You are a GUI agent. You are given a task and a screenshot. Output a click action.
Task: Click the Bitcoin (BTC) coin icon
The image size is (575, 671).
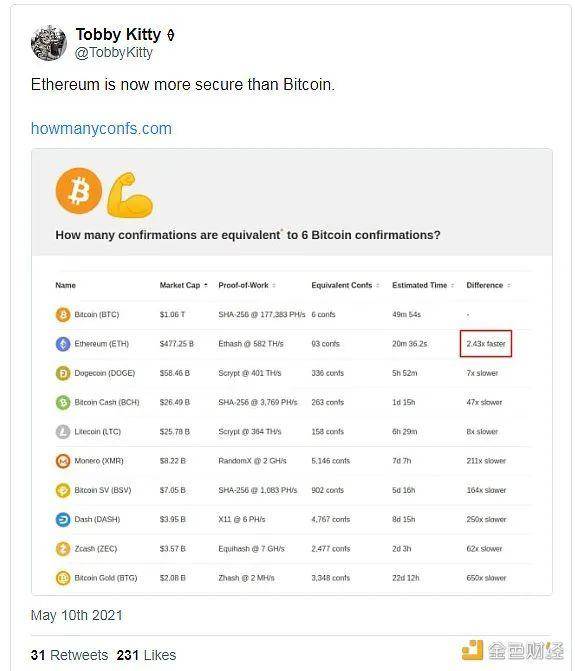tap(63, 315)
